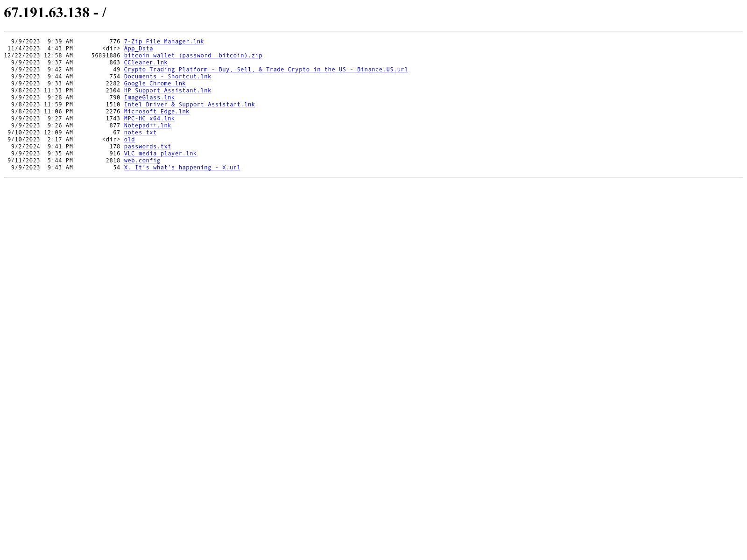This screenshot has width=747, height=560.
Task: Open X. It's what's happening - X.url
Action: tap(182, 168)
